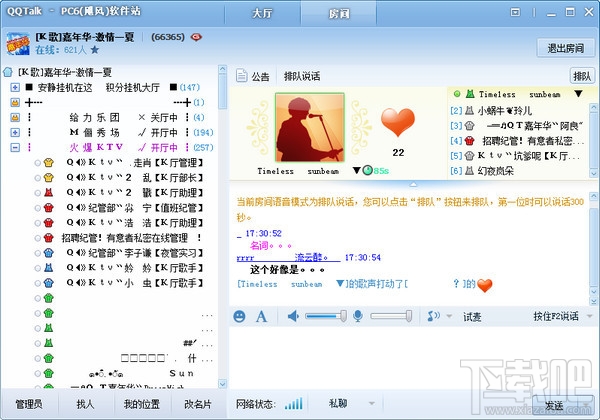The image size is (600, 420).
Task: Adjust the speaker volume slider
Action: pos(326,316)
